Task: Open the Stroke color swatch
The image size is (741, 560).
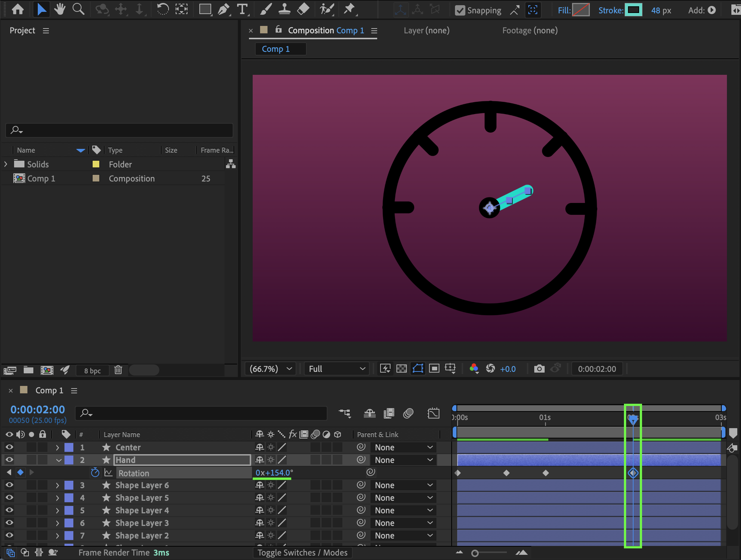Action: [634, 10]
